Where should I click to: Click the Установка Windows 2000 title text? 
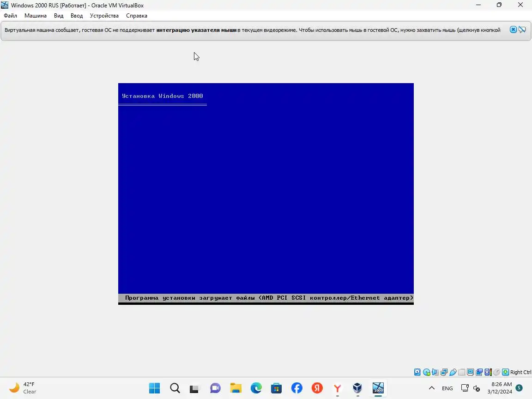162,96
